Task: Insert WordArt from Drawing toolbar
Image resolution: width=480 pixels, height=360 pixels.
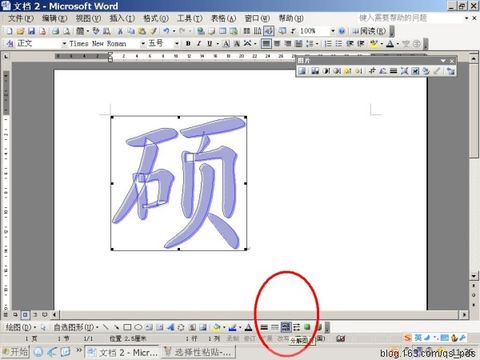Action: pyautogui.click(x=170, y=327)
